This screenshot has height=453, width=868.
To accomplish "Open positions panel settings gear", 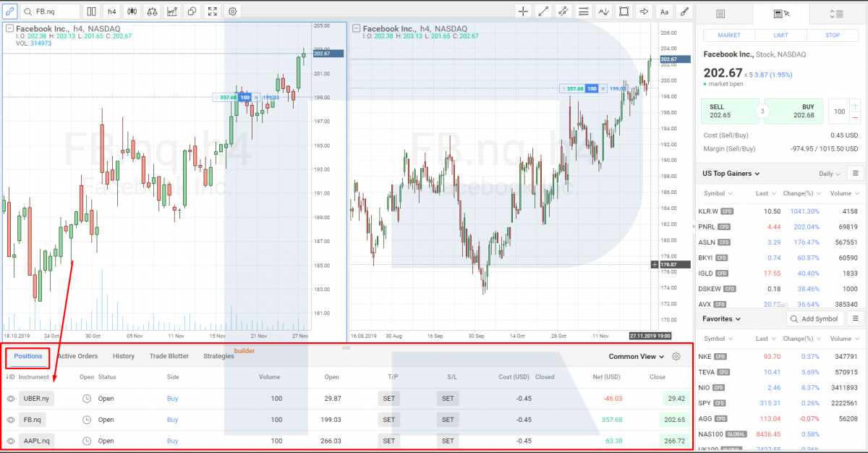I will (676, 356).
